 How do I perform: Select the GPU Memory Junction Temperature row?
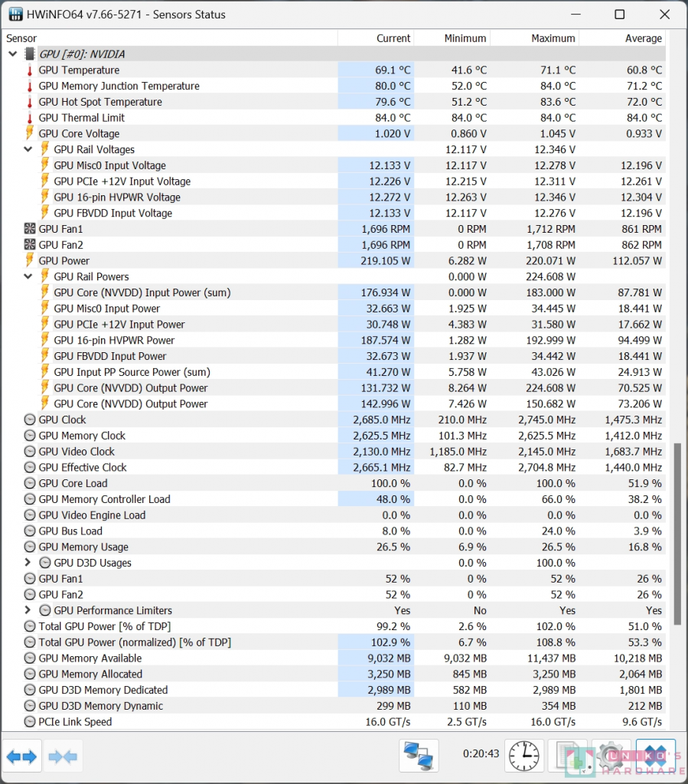coord(334,86)
